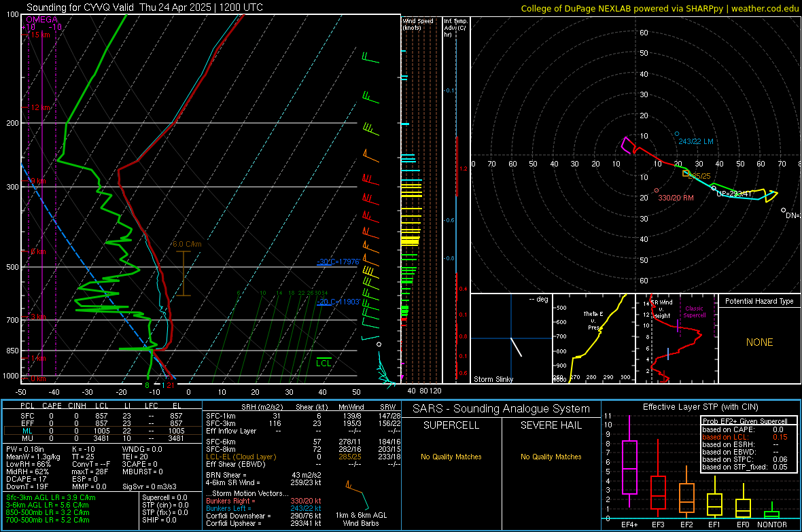Click the PW = 0.18in value

[26, 449]
